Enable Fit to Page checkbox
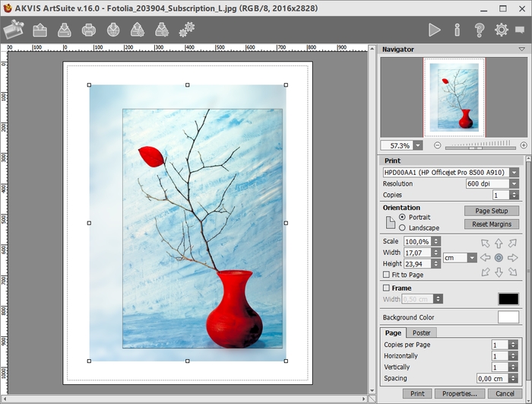This screenshot has width=532, height=404. click(x=386, y=275)
